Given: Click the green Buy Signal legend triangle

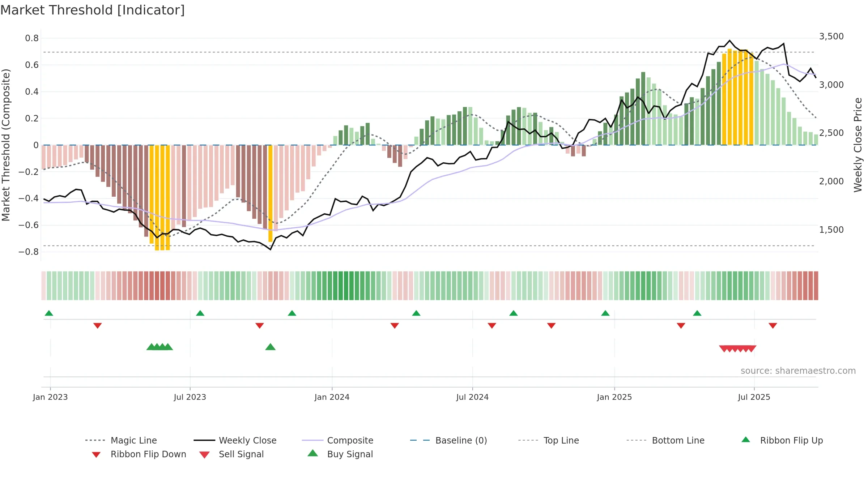Looking at the screenshot, I should point(313,453).
